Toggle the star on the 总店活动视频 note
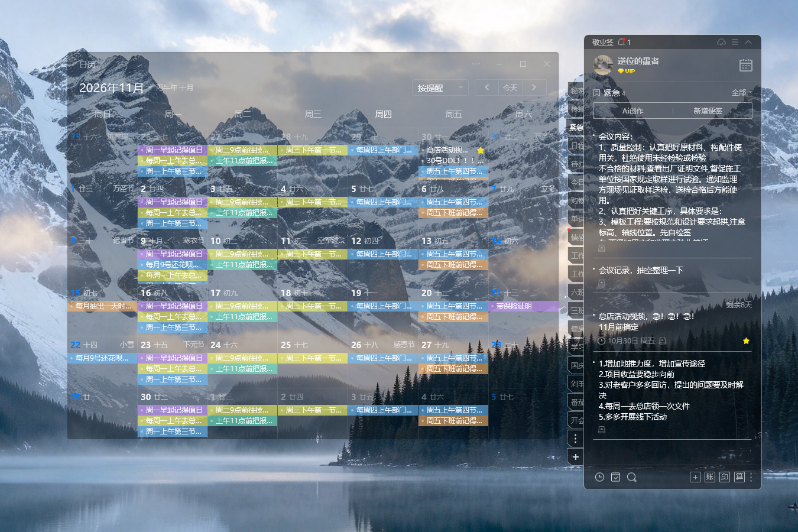798x532 pixels. point(746,341)
